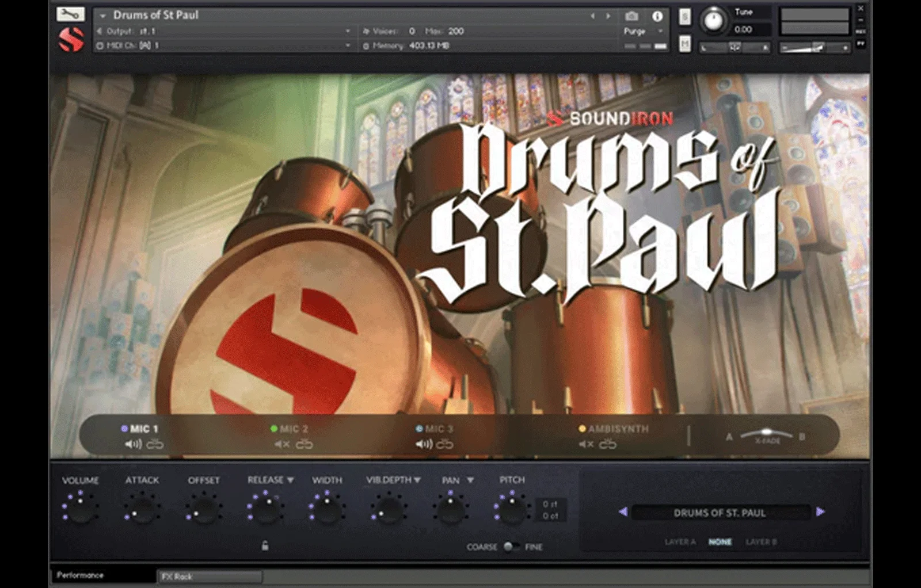The width and height of the screenshot is (921, 588).
Task: Click the AMBISYNTH link icon
Action: pyautogui.click(x=607, y=444)
